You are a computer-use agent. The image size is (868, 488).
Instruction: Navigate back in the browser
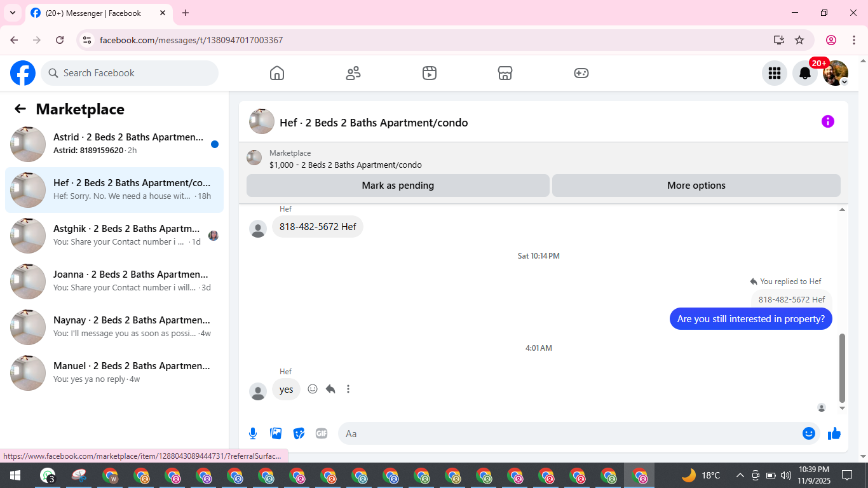[x=14, y=40]
